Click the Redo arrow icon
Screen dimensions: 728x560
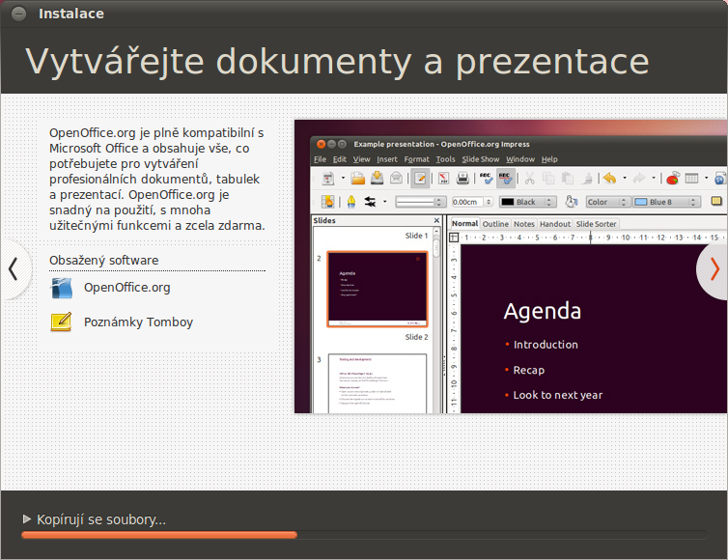click(x=639, y=178)
